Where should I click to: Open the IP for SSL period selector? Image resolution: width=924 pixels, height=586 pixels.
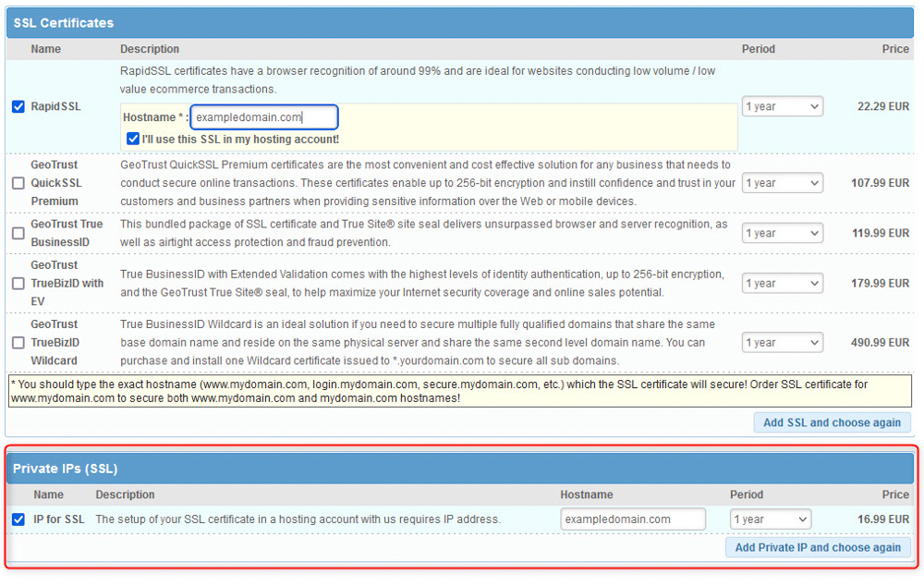(x=771, y=519)
